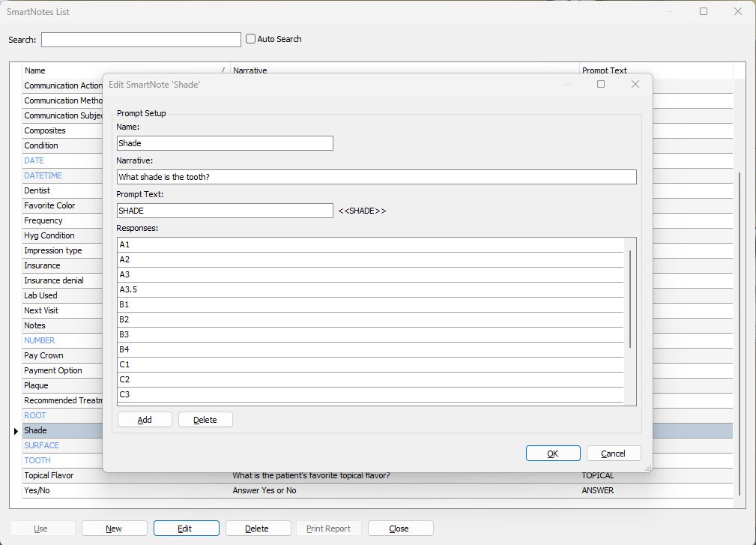Click into the Name field containing Shade
The width and height of the screenshot is (756, 545).
(x=225, y=143)
